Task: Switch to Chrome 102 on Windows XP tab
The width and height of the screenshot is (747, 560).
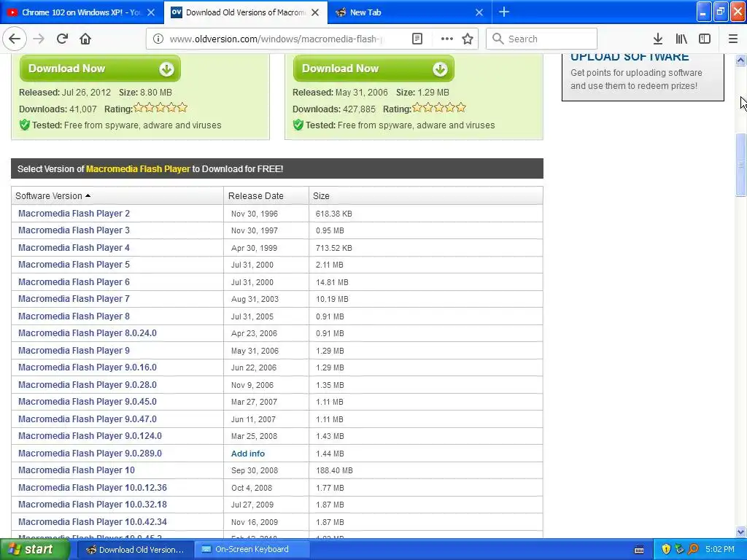Action: 81,12
